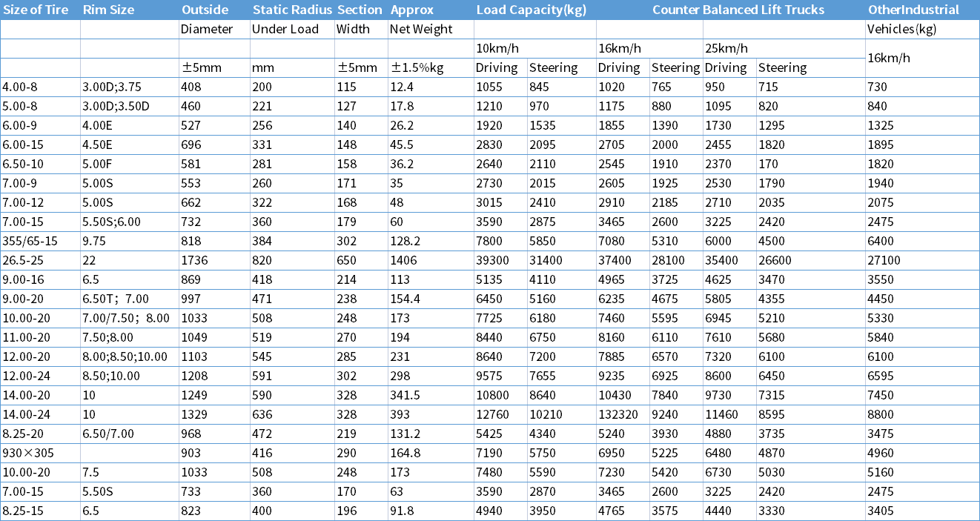Viewport: 980px width, 521px height.
Task: Click tire size '11.00-20'
Action: point(26,338)
